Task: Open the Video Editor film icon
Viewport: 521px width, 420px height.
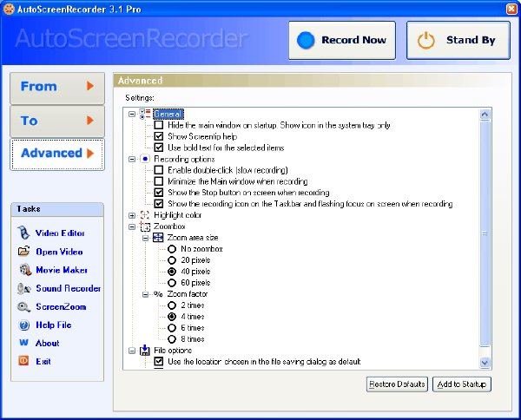Action: 23,233
